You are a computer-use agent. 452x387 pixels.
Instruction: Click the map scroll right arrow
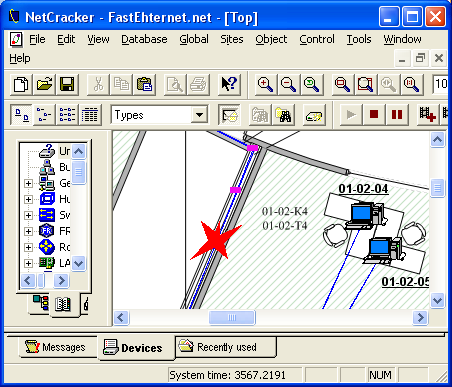pos(420,317)
